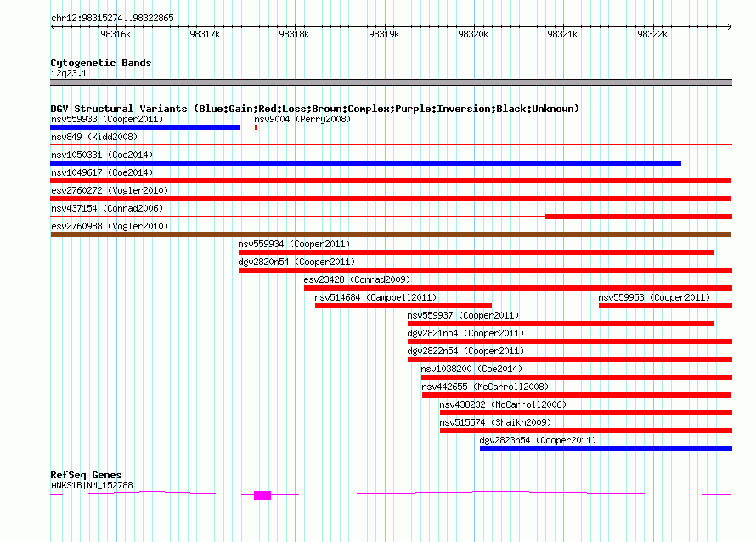Click nsv442655 (McCarroll2008) label
This screenshot has width=756, height=542.
click(x=485, y=387)
